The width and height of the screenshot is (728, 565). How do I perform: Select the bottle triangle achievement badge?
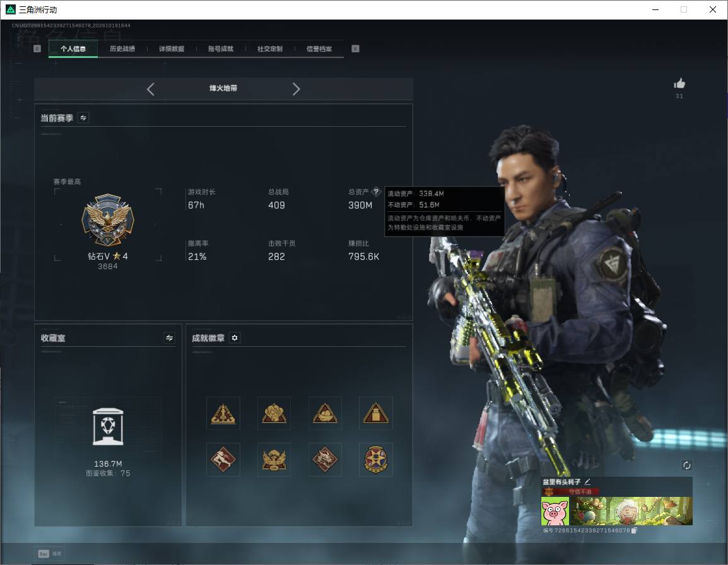click(x=375, y=413)
